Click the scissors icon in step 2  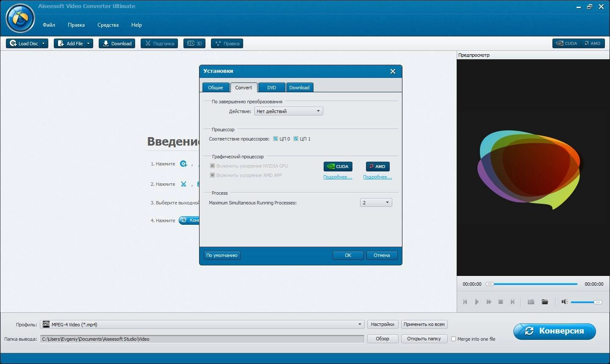[183, 184]
